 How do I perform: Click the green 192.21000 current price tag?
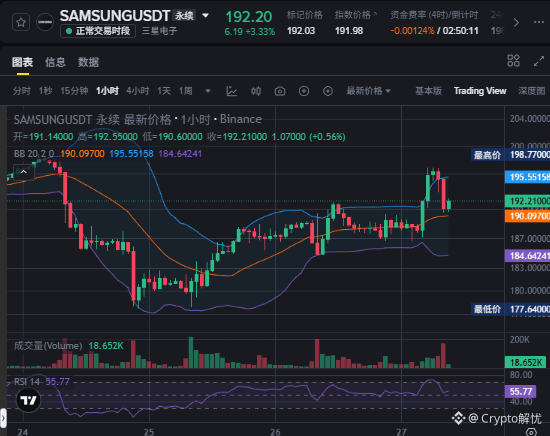(x=527, y=201)
